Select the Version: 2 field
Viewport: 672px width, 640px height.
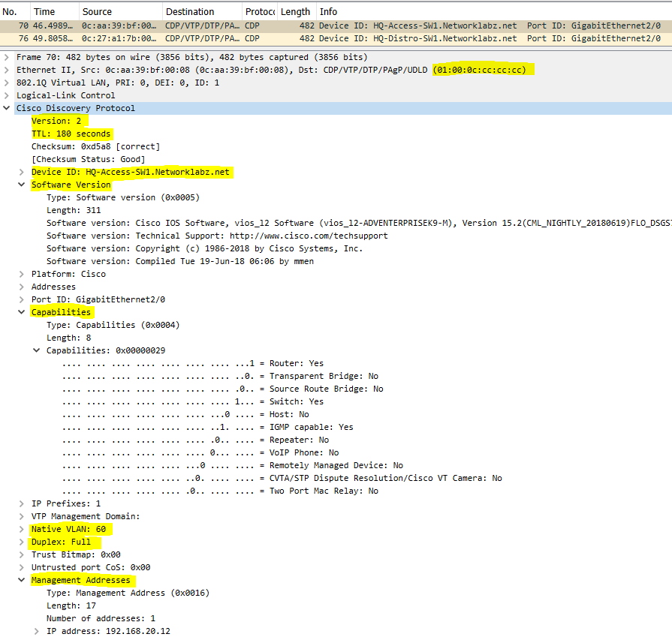click(x=56, y=121)
